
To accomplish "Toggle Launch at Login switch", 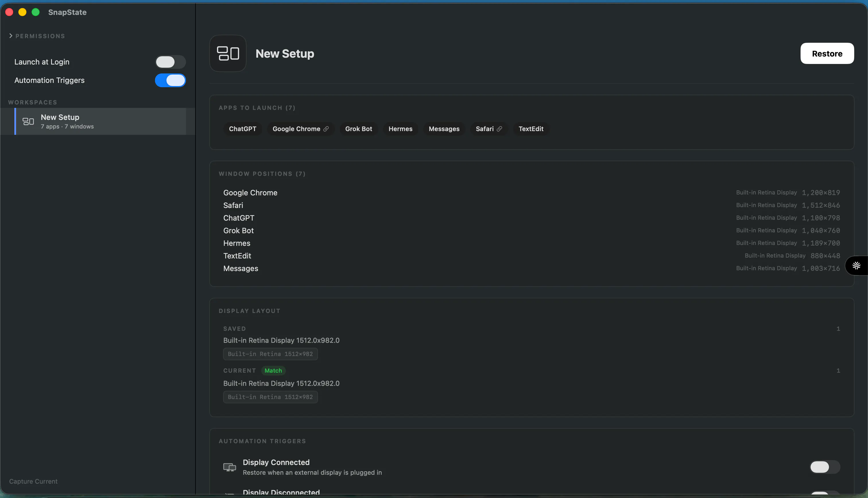I will tap(170, 62).
